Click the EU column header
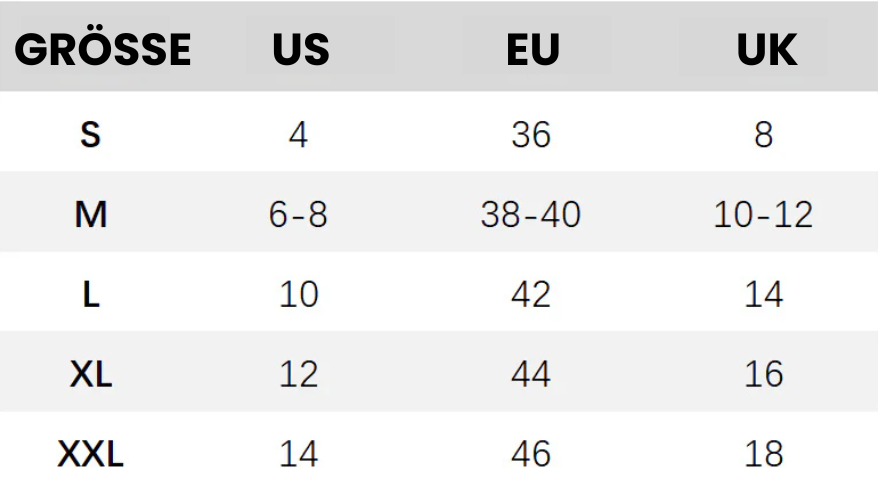The image size is (878, 498). point(533,49)
